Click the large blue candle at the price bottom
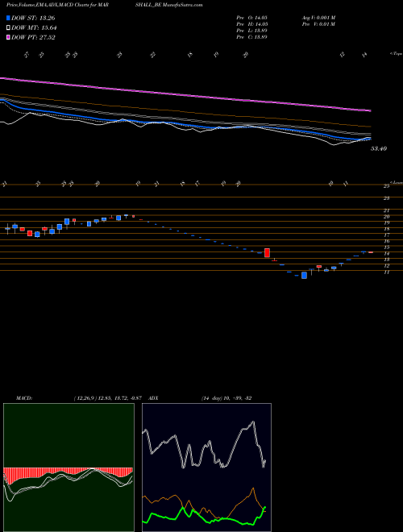 305,275
